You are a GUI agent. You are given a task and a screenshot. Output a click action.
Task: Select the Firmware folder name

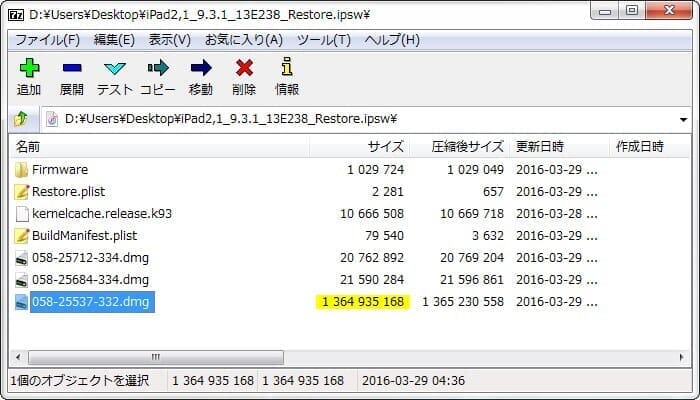[x=60, y=170]
